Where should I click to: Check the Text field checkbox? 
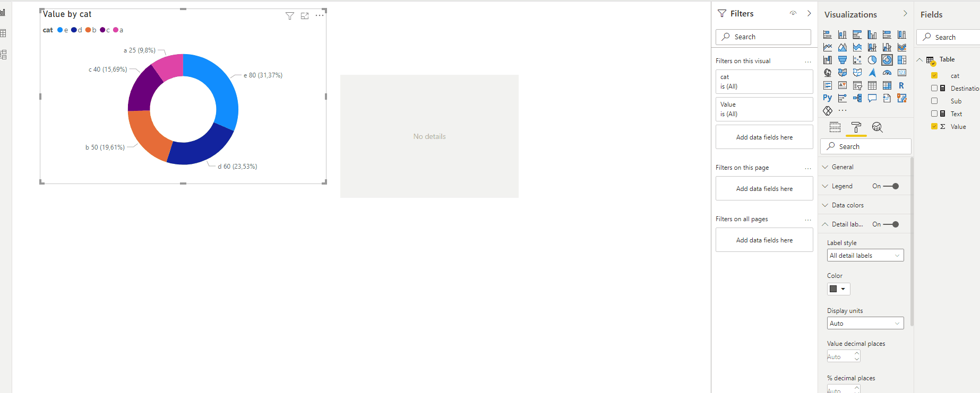tap(934, 114)
